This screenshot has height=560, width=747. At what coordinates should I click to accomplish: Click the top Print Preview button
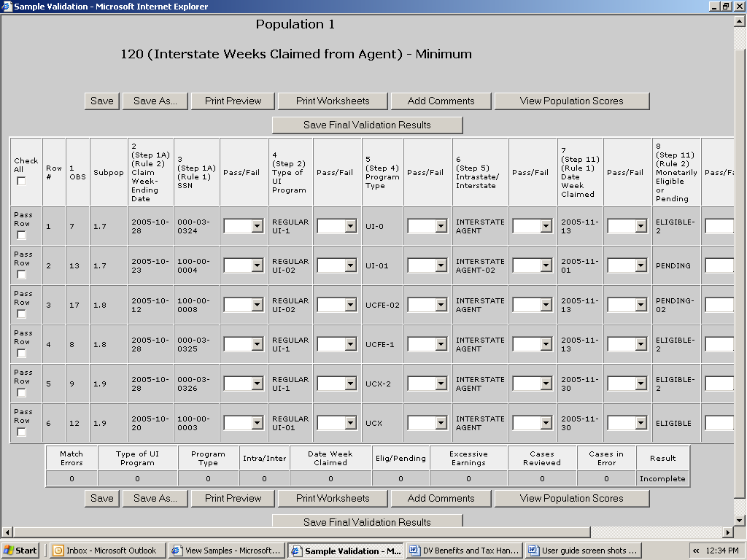pyautogui.click(x=233, y=101)
